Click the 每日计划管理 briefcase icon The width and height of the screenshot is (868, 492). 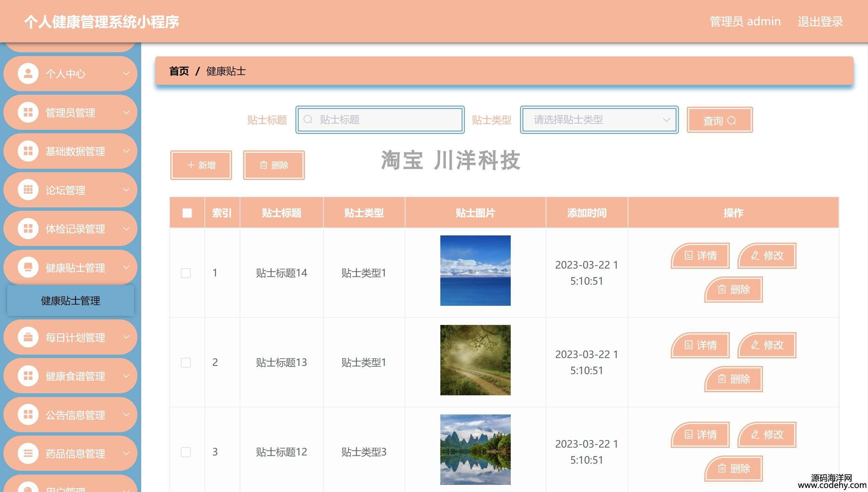pyautogui.click(x=28, y=337)
